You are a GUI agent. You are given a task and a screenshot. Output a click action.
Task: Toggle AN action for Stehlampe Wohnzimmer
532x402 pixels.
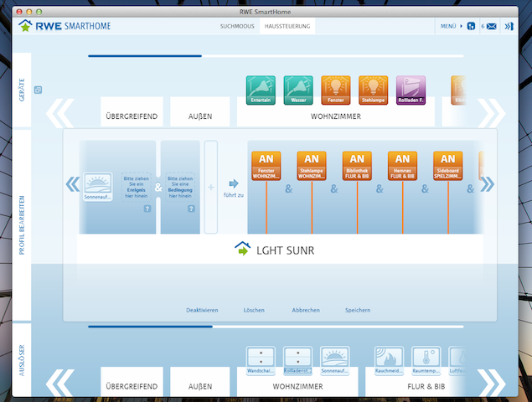(x=312, y=166)
